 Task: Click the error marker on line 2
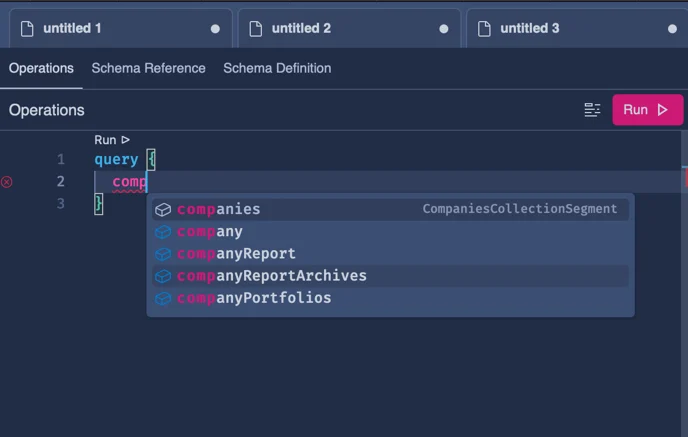click(x=7, y=182)
